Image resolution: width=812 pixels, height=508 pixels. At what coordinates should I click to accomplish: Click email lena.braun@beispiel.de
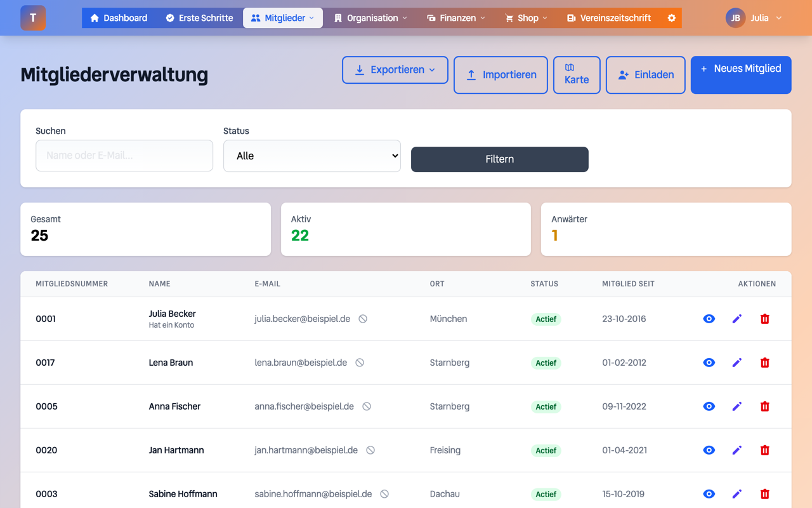pos(301,363)
